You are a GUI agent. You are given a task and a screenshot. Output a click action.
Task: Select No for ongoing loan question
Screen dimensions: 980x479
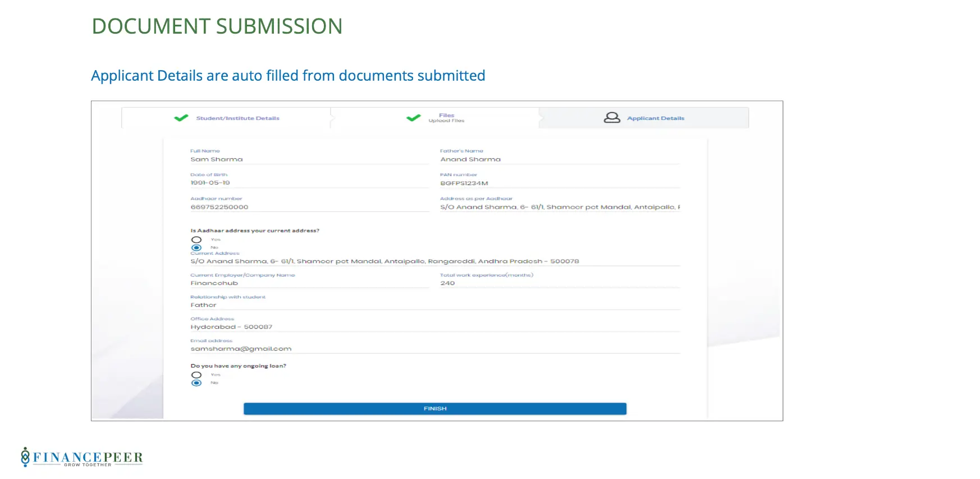[x=196, y=383]
